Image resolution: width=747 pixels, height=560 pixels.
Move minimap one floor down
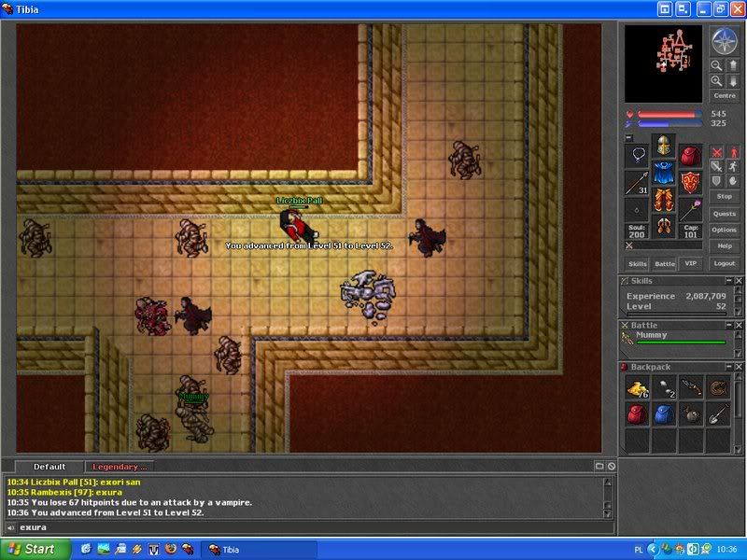tap(733, 81)
